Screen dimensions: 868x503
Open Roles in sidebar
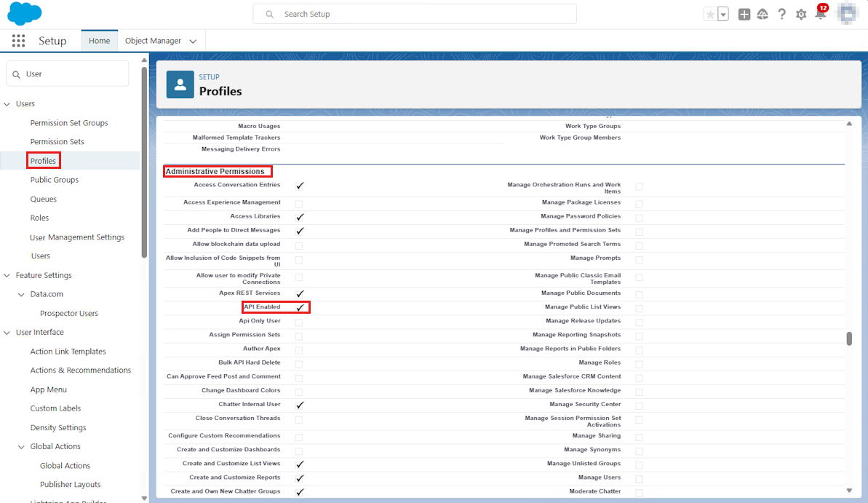[x=39, y=218]
